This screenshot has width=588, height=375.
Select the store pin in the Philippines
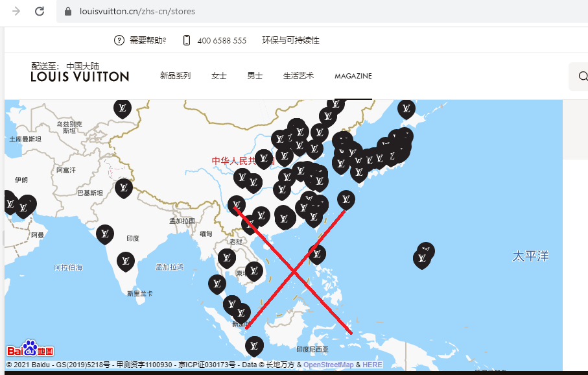click(x=317, y=254)
